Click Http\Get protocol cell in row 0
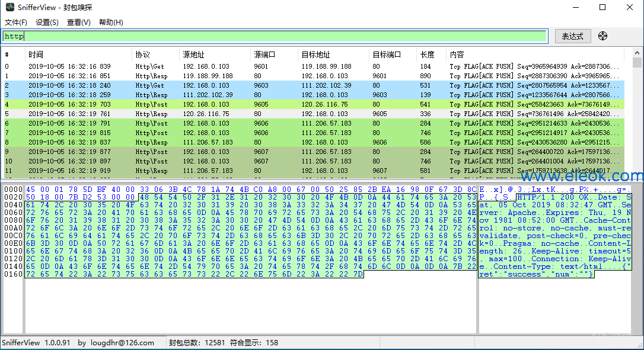This screenshot has height=350, width=644. [149, 66]
